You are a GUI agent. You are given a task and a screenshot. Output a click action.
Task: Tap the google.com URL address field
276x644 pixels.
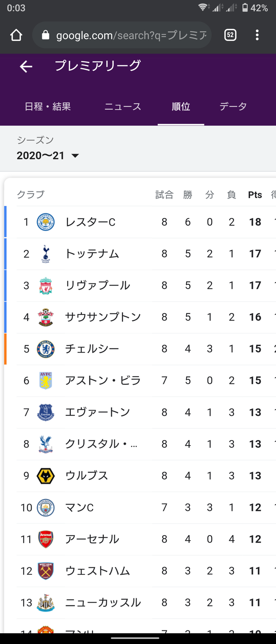pos(131,35)
